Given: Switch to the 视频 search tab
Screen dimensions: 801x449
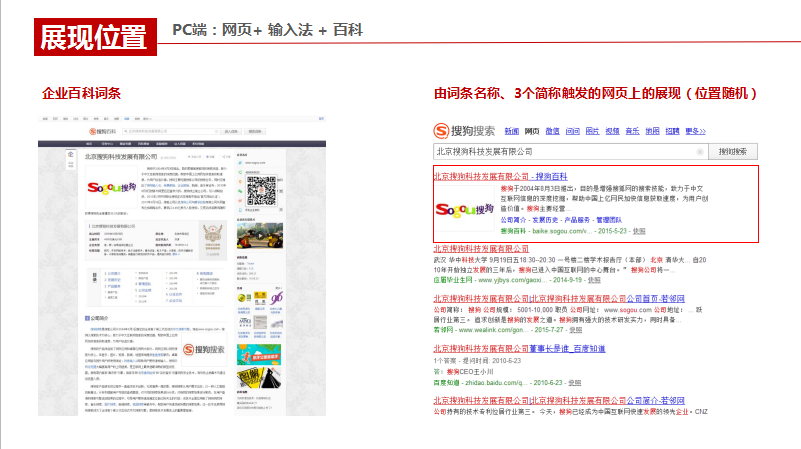Looking at the screenshot, I should tap(612, 131).
